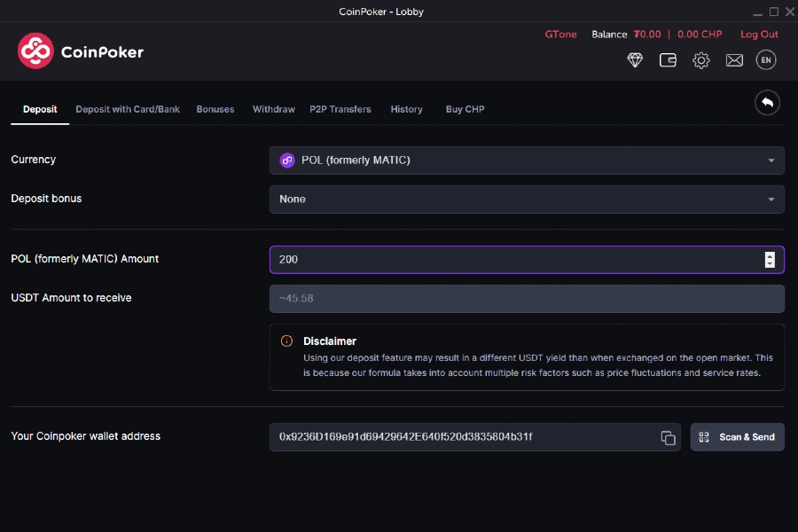Switch to Deposit with Card/Bank tab
Image resolution: width=798 pixels, height=532 pixels.
(x=128, y=109)
